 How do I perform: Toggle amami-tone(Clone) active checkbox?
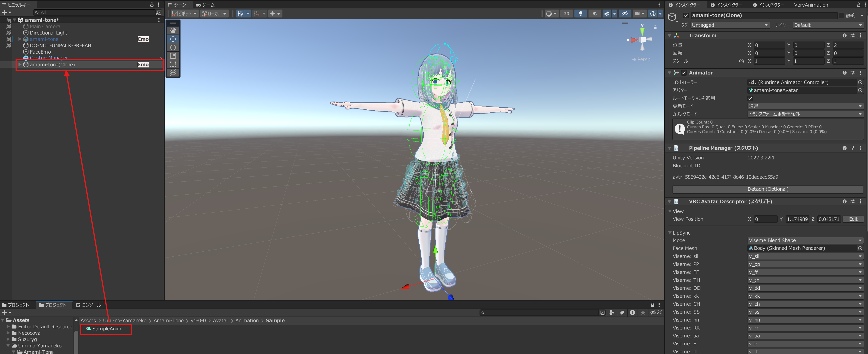686,15
